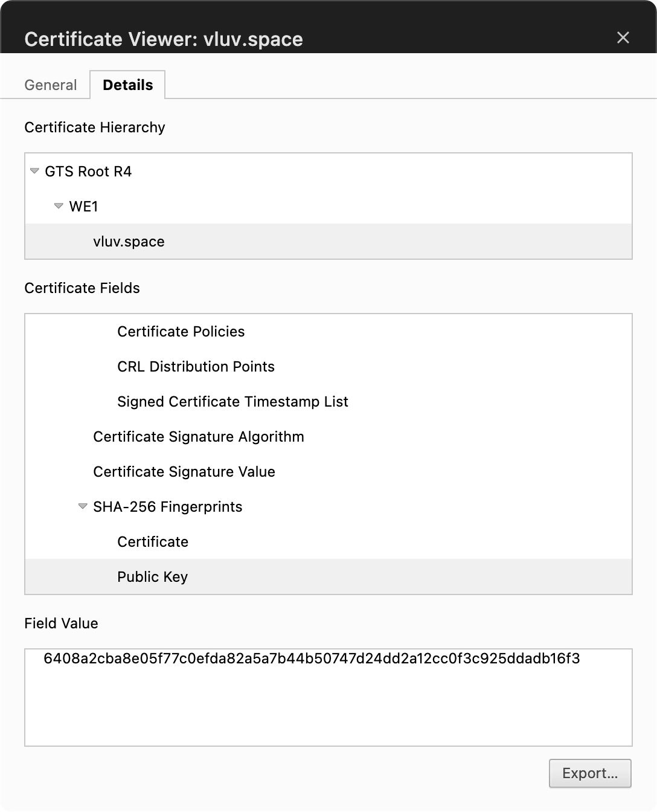Select GTS Root R4 certificate

pos(88,172)
